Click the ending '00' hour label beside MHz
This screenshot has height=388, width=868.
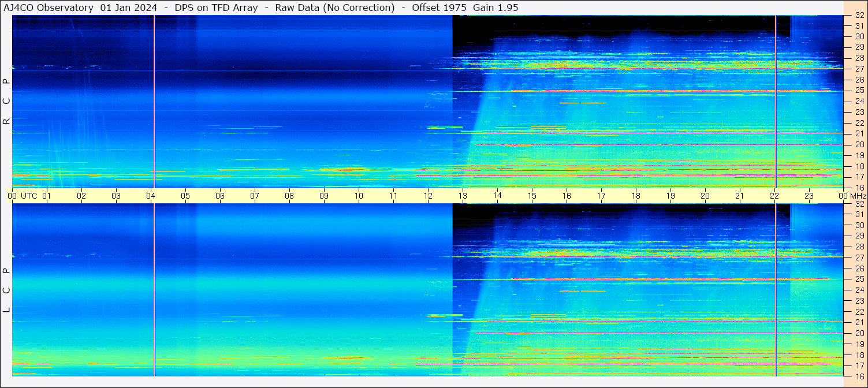coord(843,196)
